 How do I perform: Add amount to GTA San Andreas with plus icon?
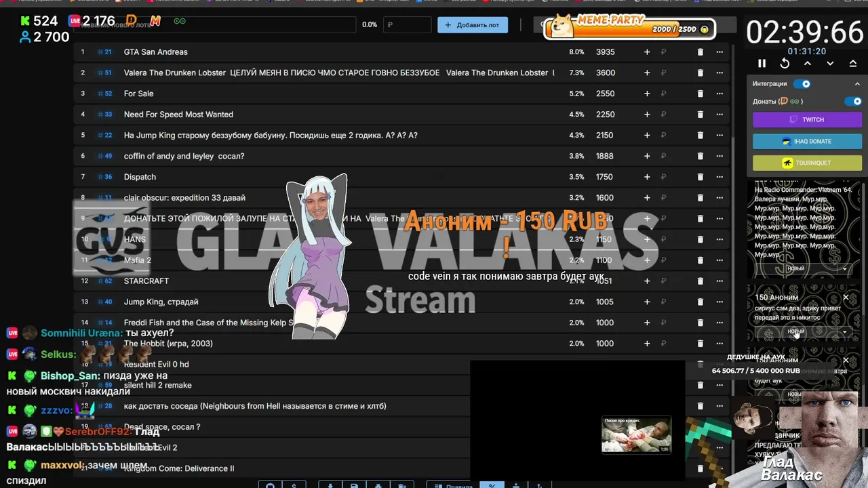[647, 52]
